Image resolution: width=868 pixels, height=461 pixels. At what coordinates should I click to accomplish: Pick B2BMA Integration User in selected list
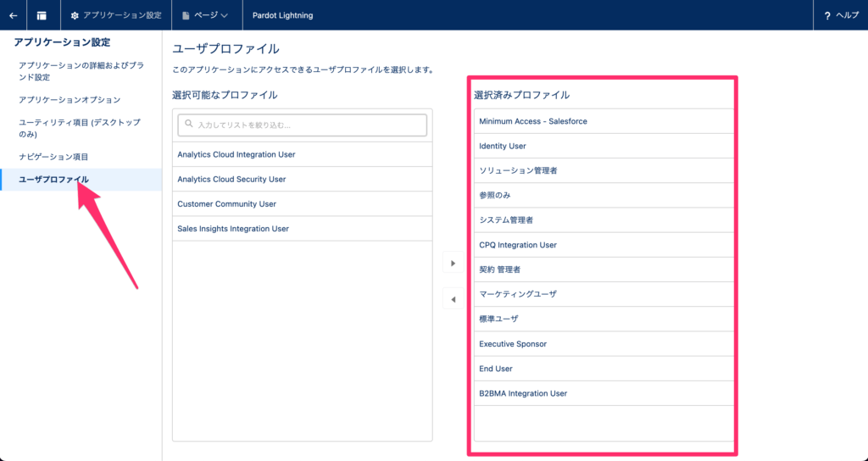[x=523, y=393]
